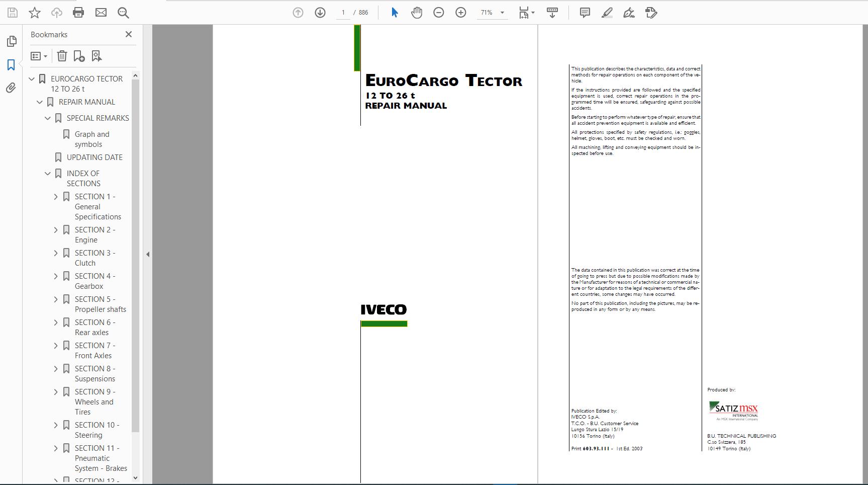Expand SECTION 10 - Steering bookmark
This screenshot has width=868, height=485.
pyautogui.click(x=56, y=425)
